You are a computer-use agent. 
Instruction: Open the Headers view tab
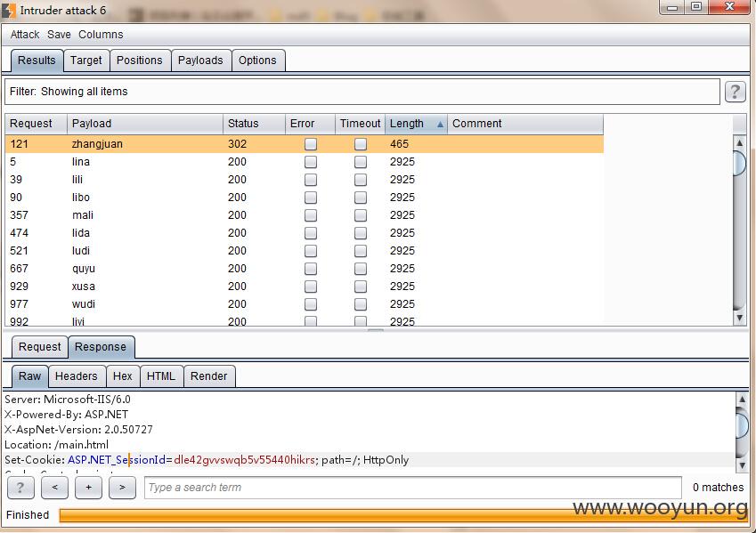coord(77,376)
